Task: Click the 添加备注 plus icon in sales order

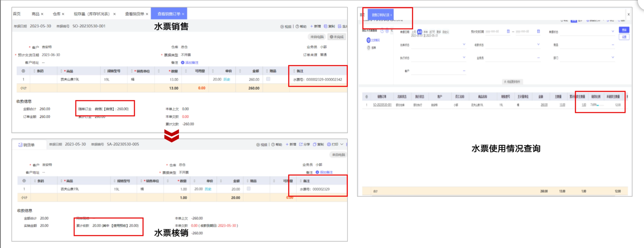Action: (183, 62)
